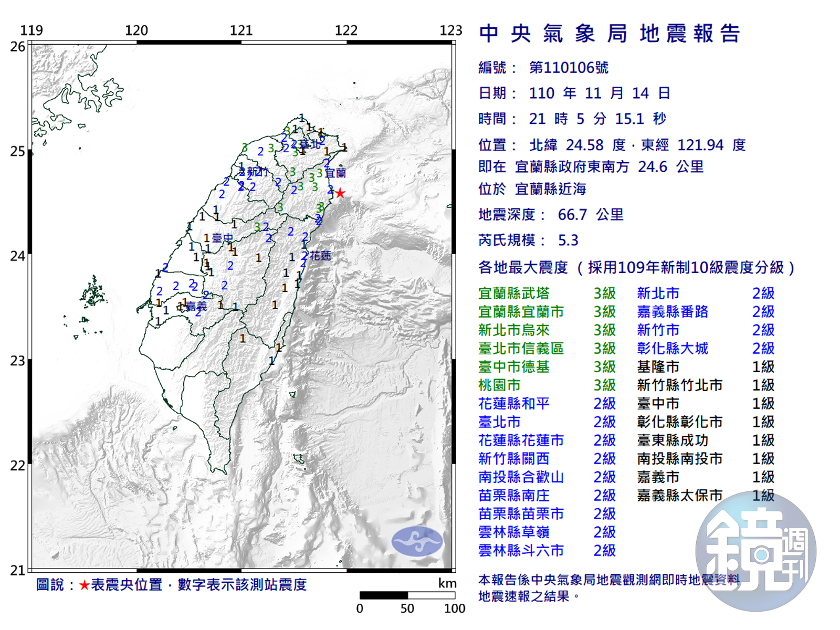Image resolution: width=840 pixels, height=630 pixels.
Task: Click the 芮氏規模 5.3 magnitude line
Action: coord(528,240)
